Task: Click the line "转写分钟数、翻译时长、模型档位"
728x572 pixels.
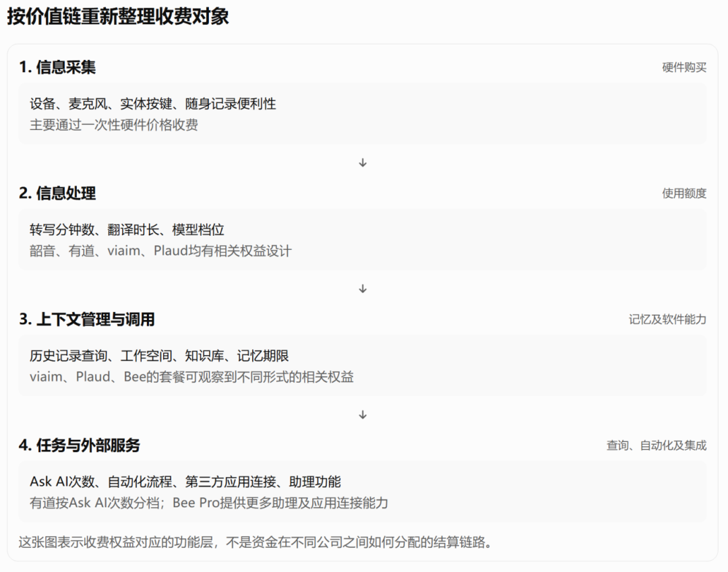Action: (x=127, y=230)
